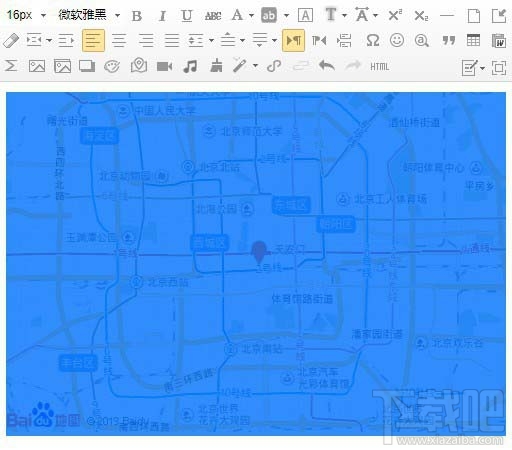Click the A letter-spacing icon
Viewport: 512px width, 450px height.
click(362, 14)
